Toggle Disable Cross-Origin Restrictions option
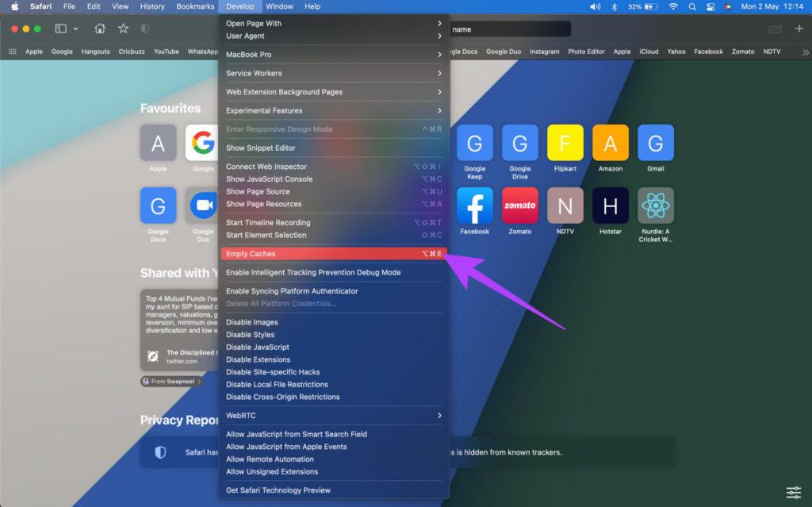This screenshot has height=507, width=812. [x=334, y=397]
